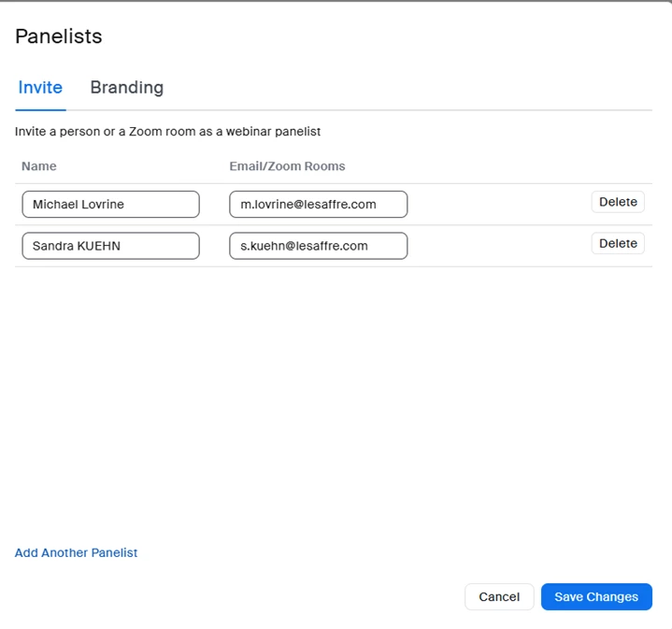
Task: Focus the Michael Lovrine name field
Action: tap(110, 204)
